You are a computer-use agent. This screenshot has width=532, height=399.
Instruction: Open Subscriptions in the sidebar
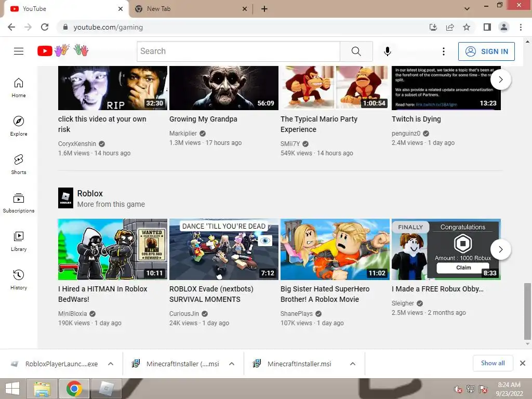click(19, 203)
